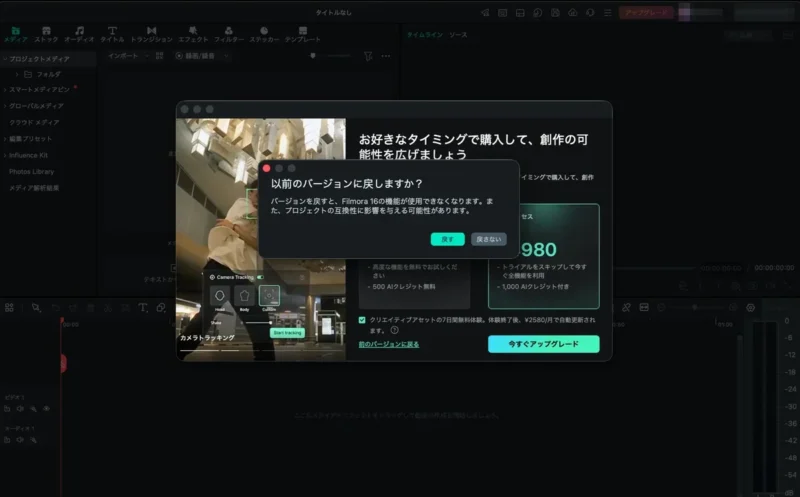Click the send/share paper plane icon

point(485,12)
